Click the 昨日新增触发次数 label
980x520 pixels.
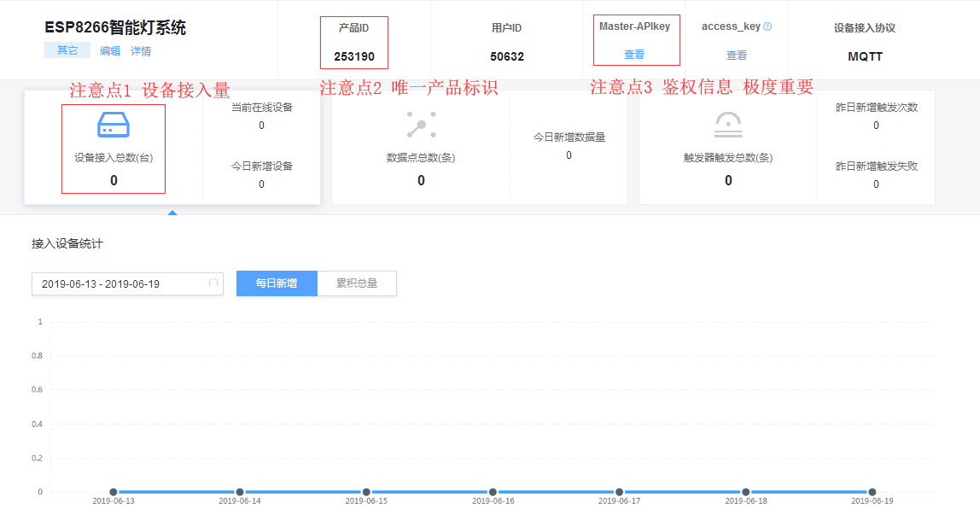click(877, 107)
